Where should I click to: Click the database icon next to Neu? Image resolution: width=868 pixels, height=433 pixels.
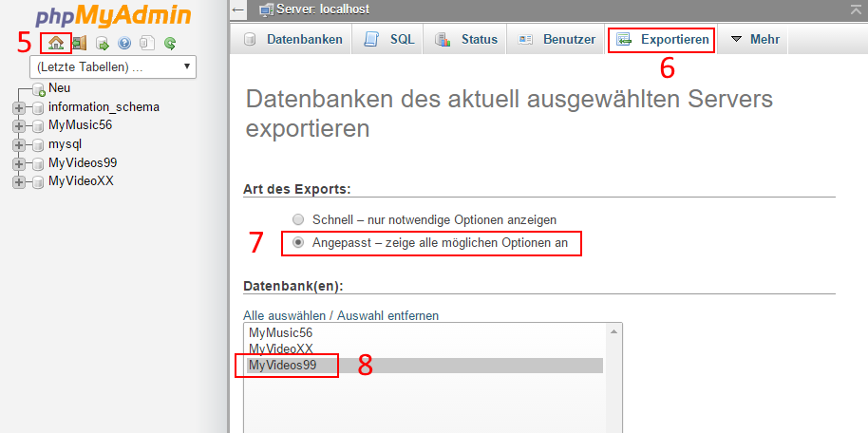[38, 88]
